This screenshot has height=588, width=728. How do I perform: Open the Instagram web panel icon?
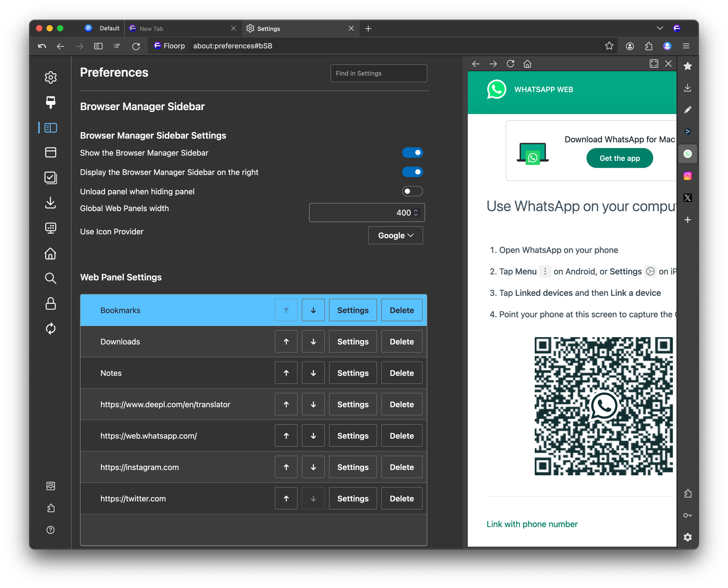pyautogui.click(x=688, y=176)
